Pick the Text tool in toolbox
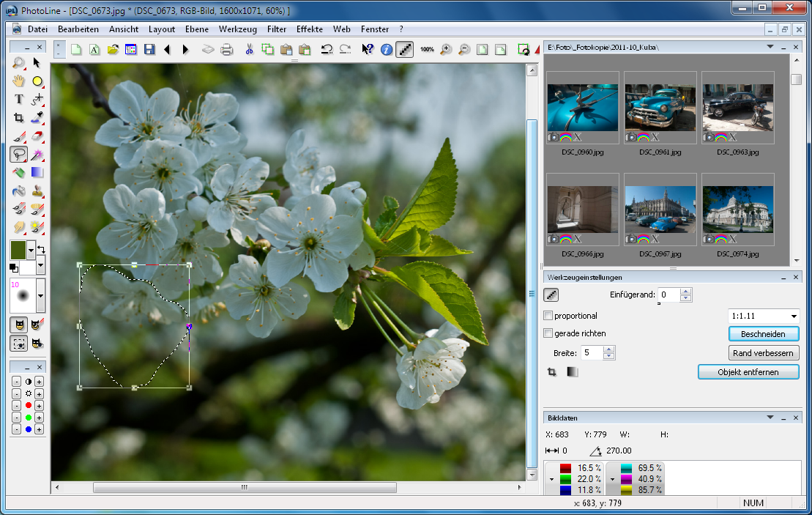This screenshot has width=812, height=515. pos(19,100)
